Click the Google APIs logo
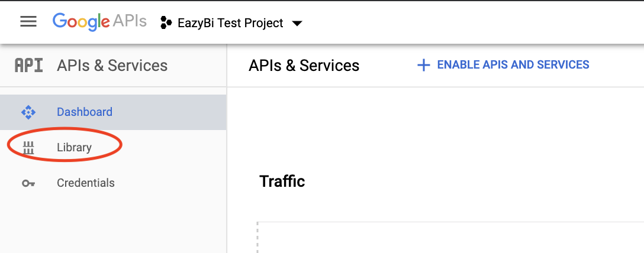The width and height of the screenshot is (644, 253). pos(99,22)
